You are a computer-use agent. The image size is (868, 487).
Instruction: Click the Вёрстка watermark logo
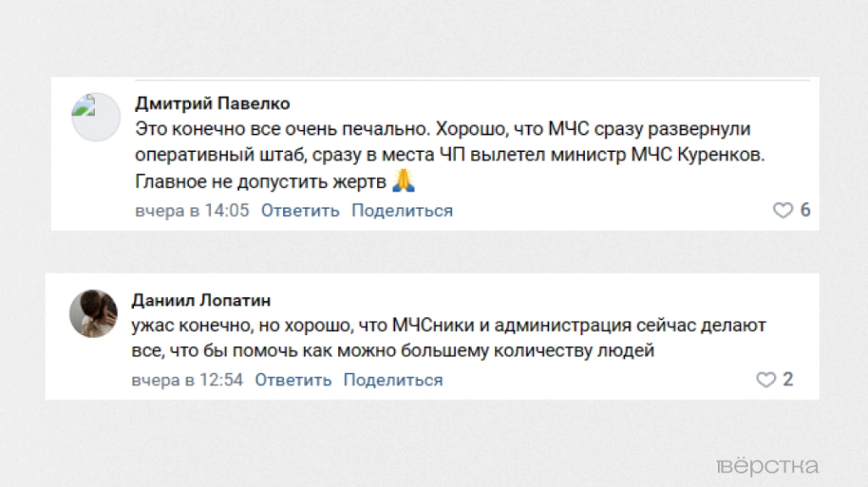pyautogui.click(x=766, y=466)
